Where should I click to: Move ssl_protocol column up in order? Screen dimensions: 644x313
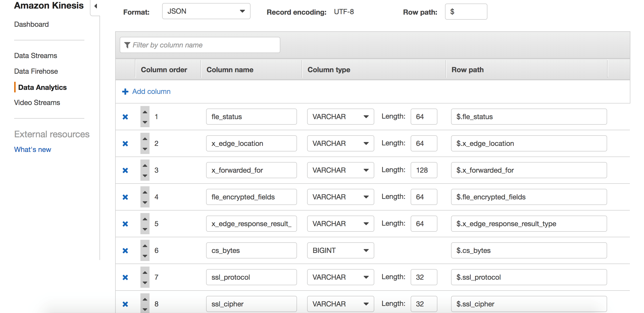145,273
